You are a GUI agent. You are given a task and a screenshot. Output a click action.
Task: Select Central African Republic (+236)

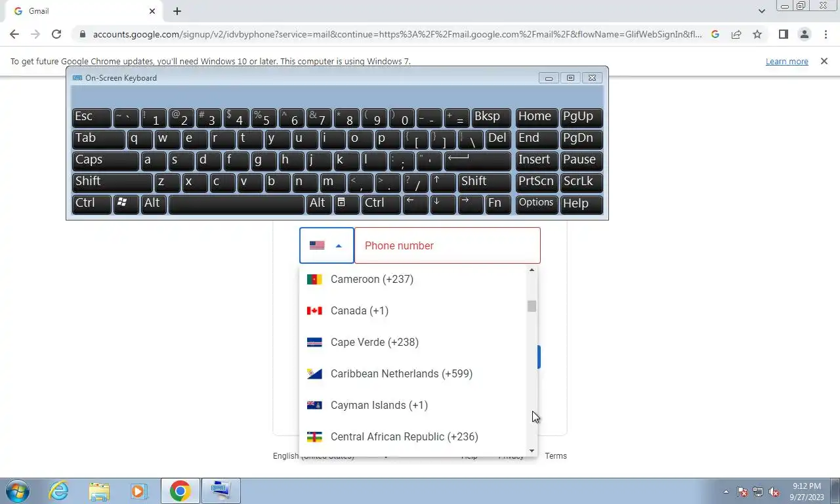tap(413, 436)
